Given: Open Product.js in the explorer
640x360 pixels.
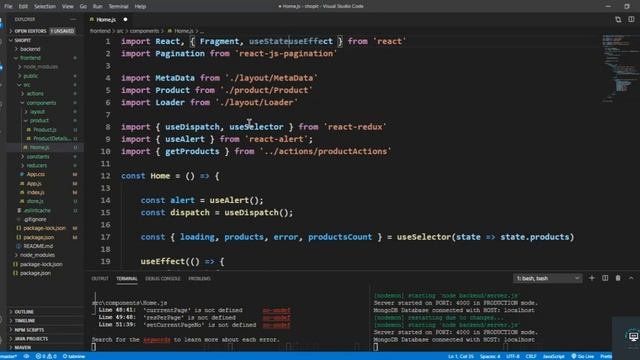Looking at the screenshot, I should [x=44, y=129].
